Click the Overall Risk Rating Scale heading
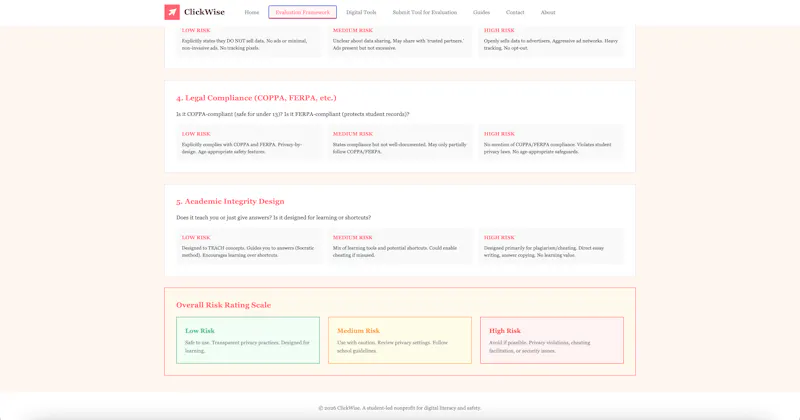Image resolution: width=800 pixels, height=420 pixels. [x=223, y=305]
